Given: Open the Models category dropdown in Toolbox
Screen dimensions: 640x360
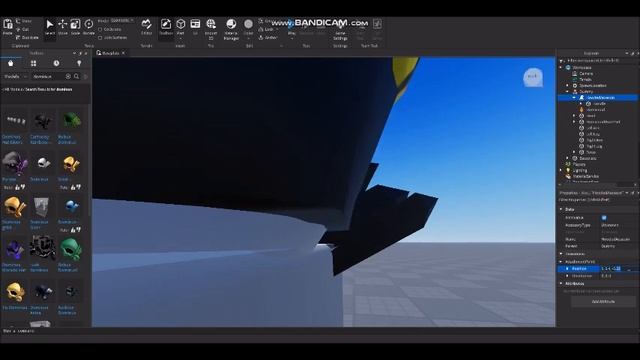Looking at the screenshot, I should [15, 76].
